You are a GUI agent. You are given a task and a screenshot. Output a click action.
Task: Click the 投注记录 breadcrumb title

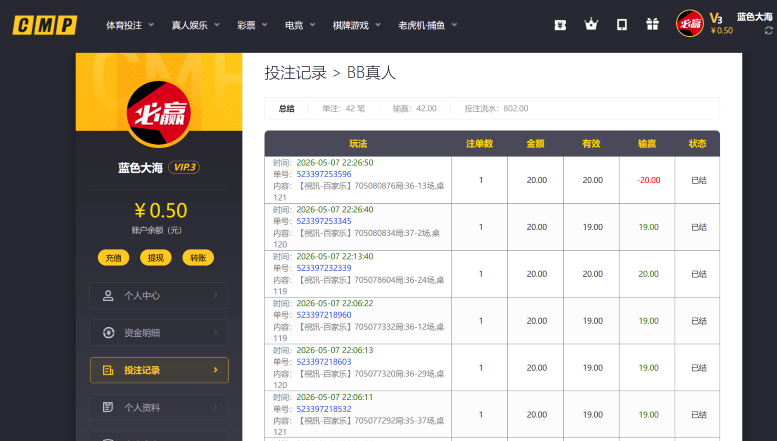click(295, 73)
